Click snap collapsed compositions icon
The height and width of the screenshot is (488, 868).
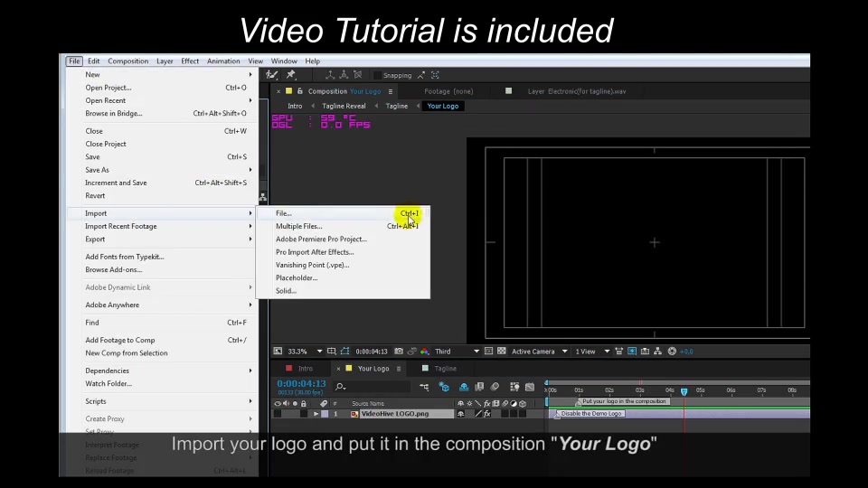click(x=435, y=75)
